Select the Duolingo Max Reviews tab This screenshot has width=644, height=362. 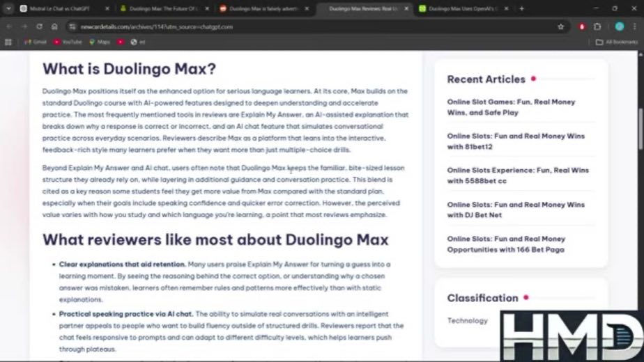[x=363, y=8]
